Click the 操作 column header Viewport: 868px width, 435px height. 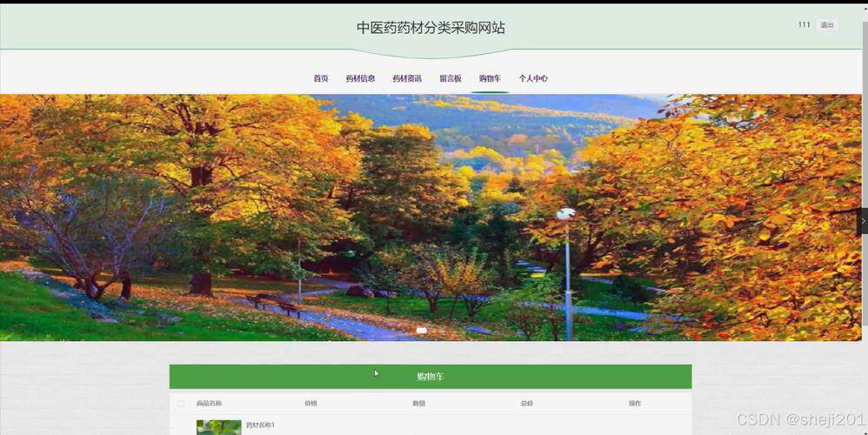pos(634,404)
